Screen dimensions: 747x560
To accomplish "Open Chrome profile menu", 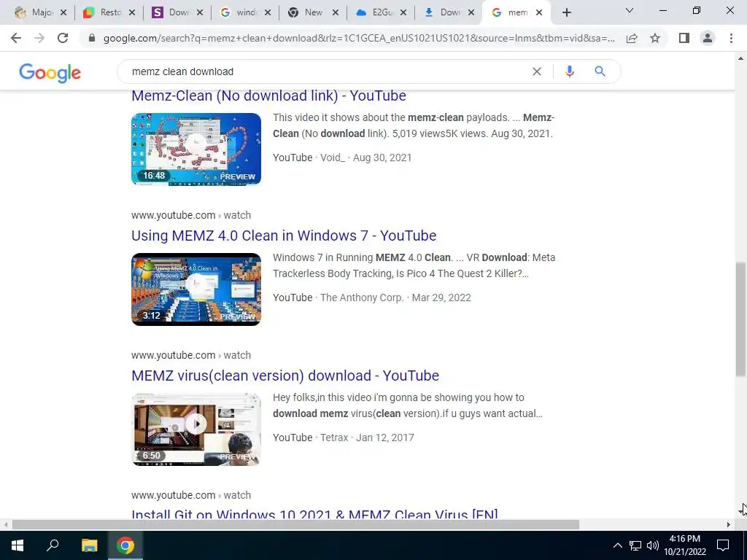I will coord(708,38).
